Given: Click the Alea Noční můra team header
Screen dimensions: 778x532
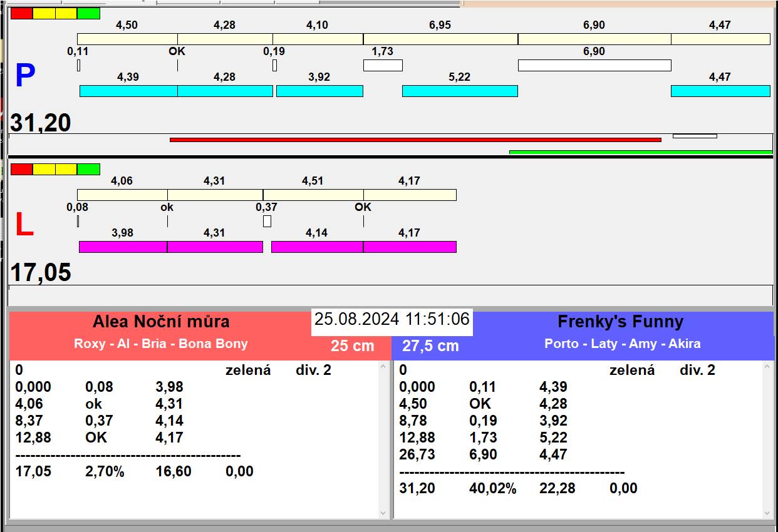Looking at the screenshot, I should click(161, 322).
